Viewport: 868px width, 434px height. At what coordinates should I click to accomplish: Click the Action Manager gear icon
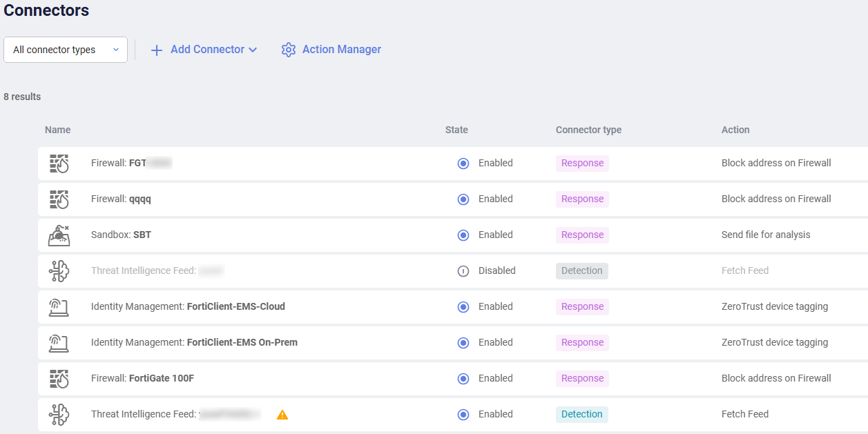tap(289, 50)
